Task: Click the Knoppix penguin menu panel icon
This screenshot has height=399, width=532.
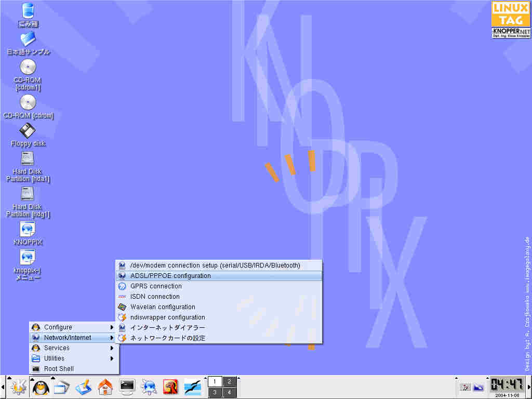Action: (41, 388)
